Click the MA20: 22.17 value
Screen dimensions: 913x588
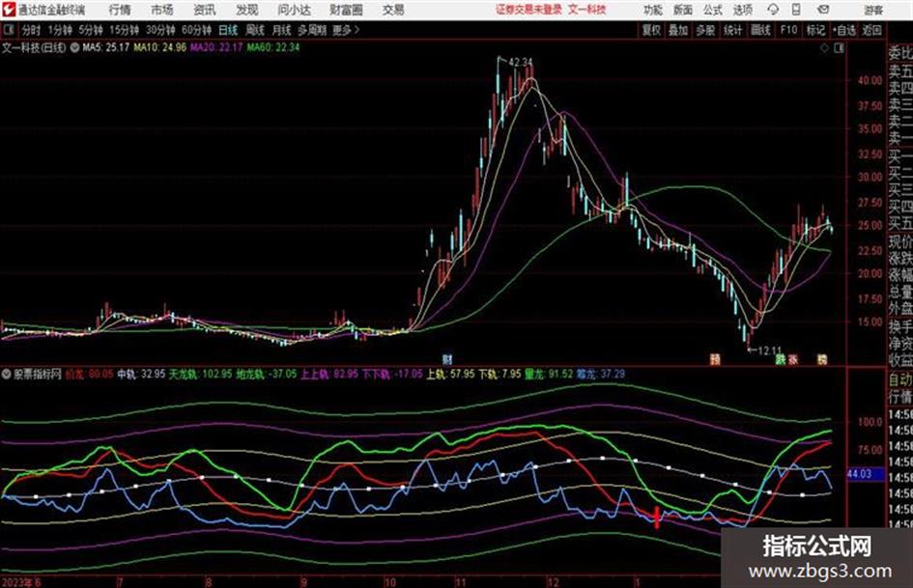(x=216, y=47)
